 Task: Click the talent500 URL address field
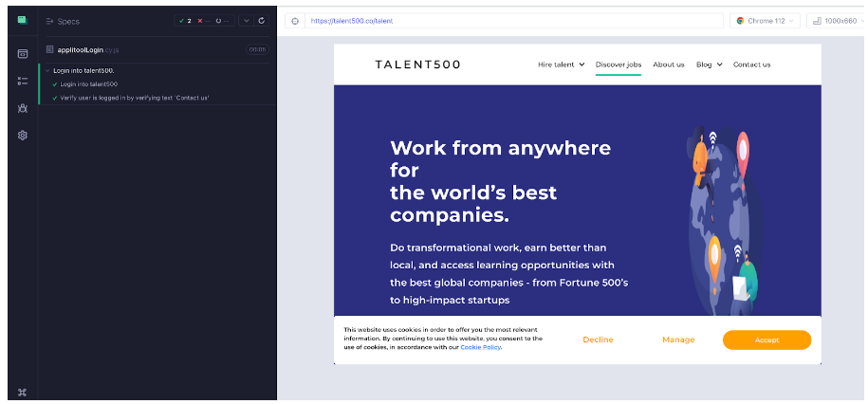coord(512,21)
